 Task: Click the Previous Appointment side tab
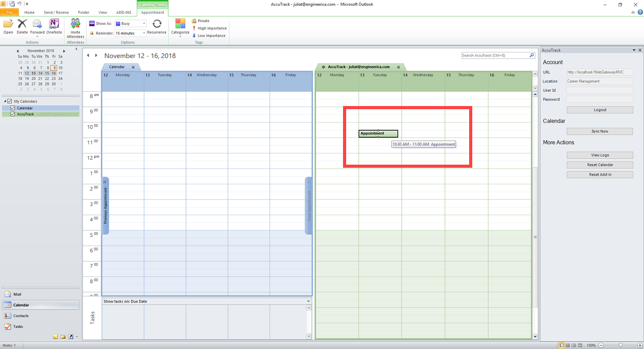point(106,205)
